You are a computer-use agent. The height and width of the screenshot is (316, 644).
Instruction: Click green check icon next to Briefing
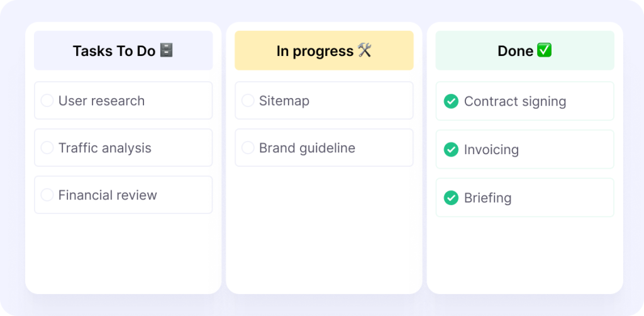451,198
